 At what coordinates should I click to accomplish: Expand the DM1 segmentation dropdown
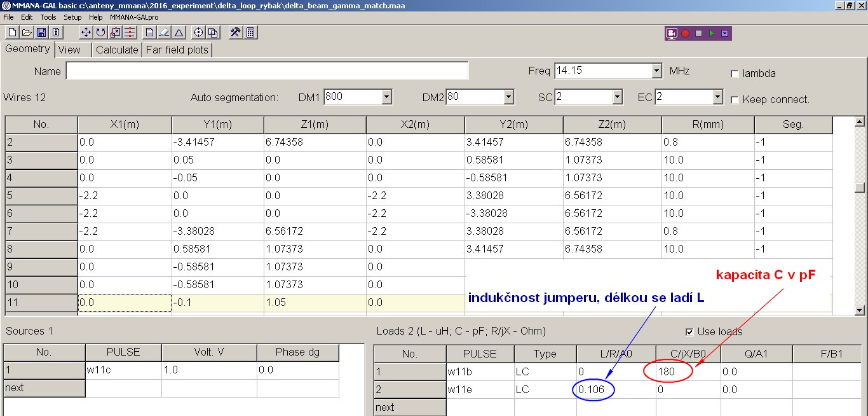[x=386, y=97]
